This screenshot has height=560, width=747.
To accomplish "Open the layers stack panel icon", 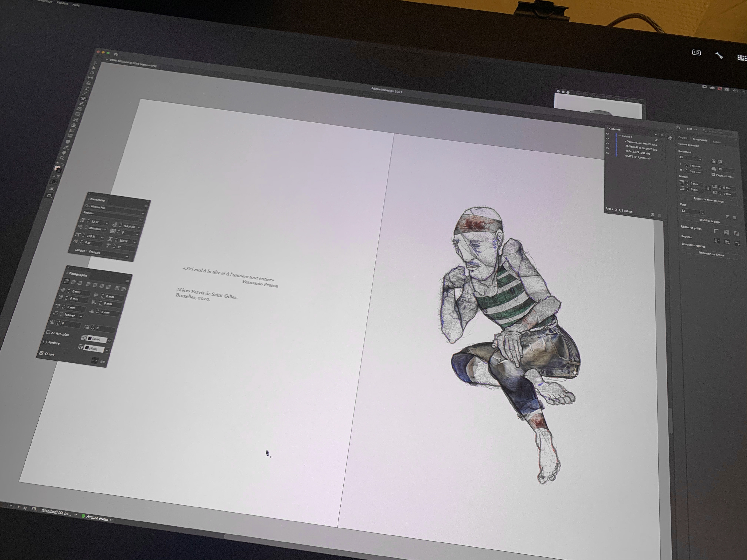I will point(670,138).
